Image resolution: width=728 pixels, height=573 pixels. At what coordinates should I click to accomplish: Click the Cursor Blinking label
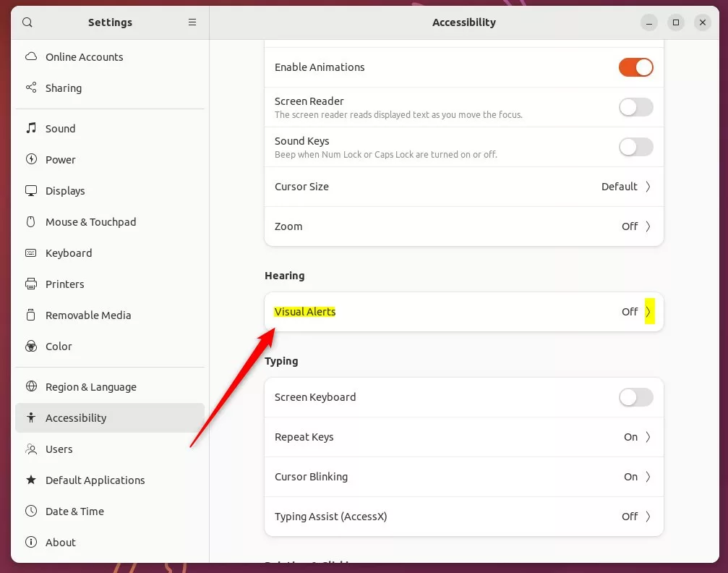click(311, 477)
